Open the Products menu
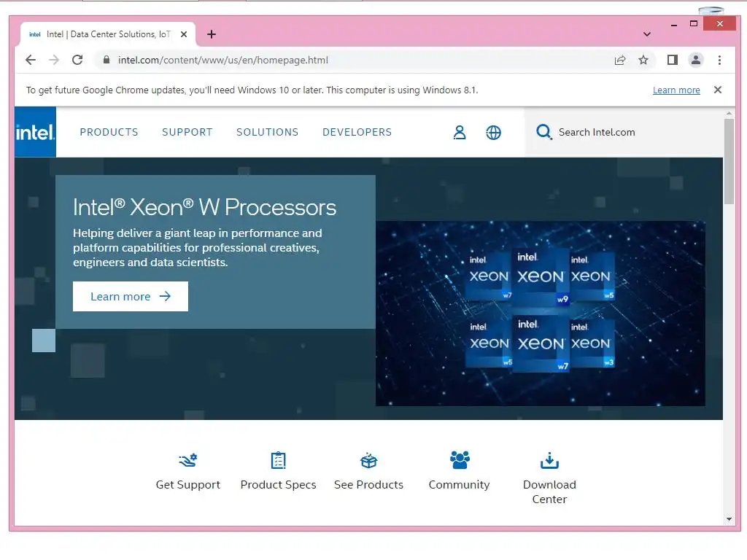The width and height of the screenshot is (747, 560). pyautogui.click(x=109, y=132)
